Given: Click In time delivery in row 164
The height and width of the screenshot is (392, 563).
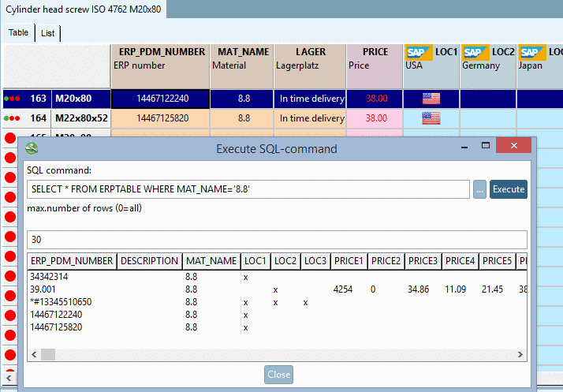Looking at the screenshot, I should click(x=311, y=118).
